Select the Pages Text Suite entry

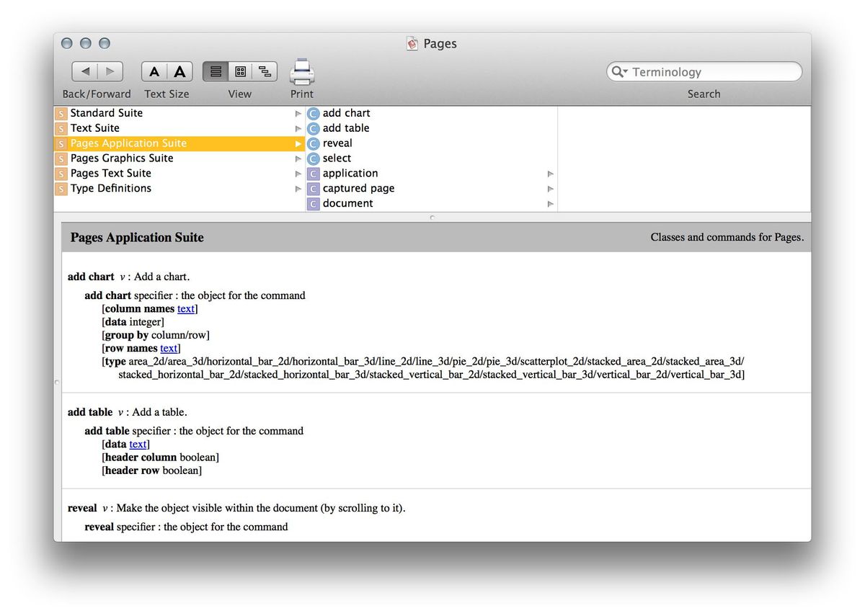coord(110,173)
